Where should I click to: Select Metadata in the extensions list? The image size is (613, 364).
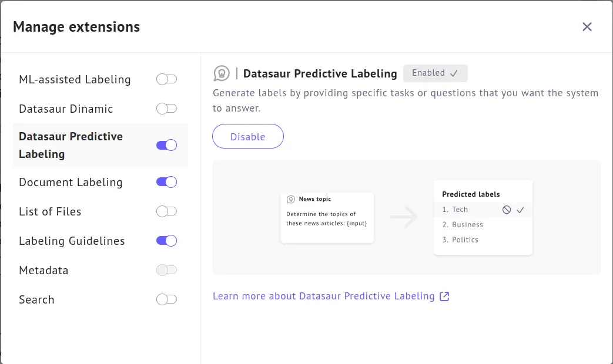43,271
